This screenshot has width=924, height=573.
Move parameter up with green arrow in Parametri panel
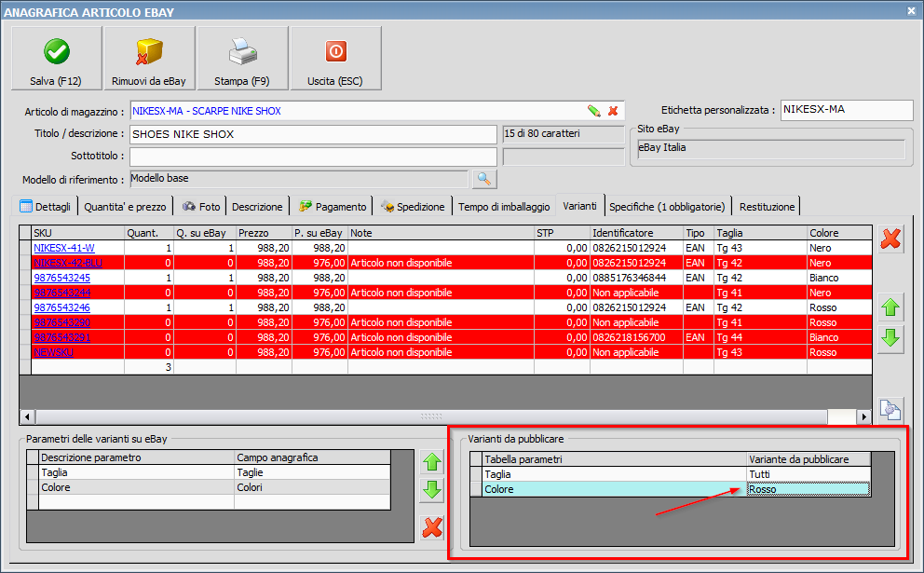point(432,462)
